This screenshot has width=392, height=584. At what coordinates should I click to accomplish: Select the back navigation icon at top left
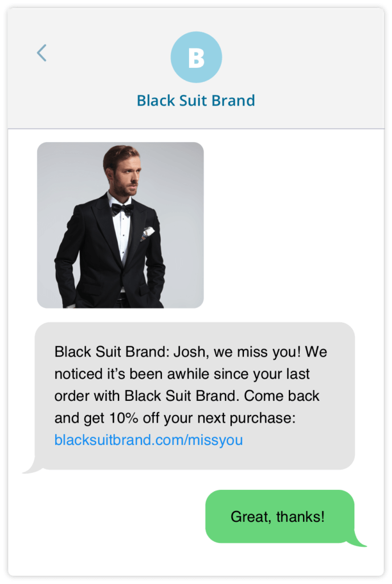pos(41,52)
